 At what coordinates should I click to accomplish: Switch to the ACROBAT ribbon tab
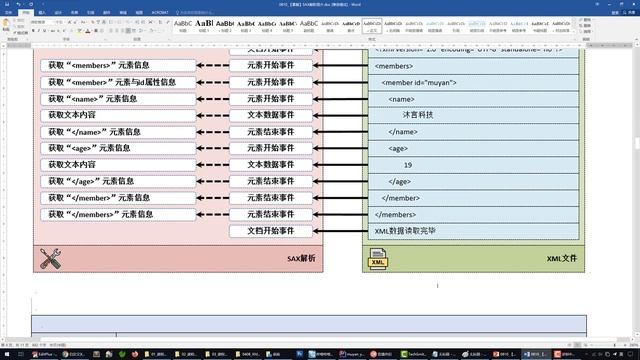(x=160, y=13)
